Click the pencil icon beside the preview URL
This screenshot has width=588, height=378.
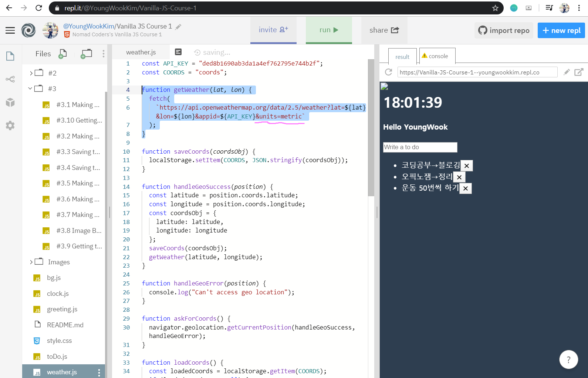(566, 72)
